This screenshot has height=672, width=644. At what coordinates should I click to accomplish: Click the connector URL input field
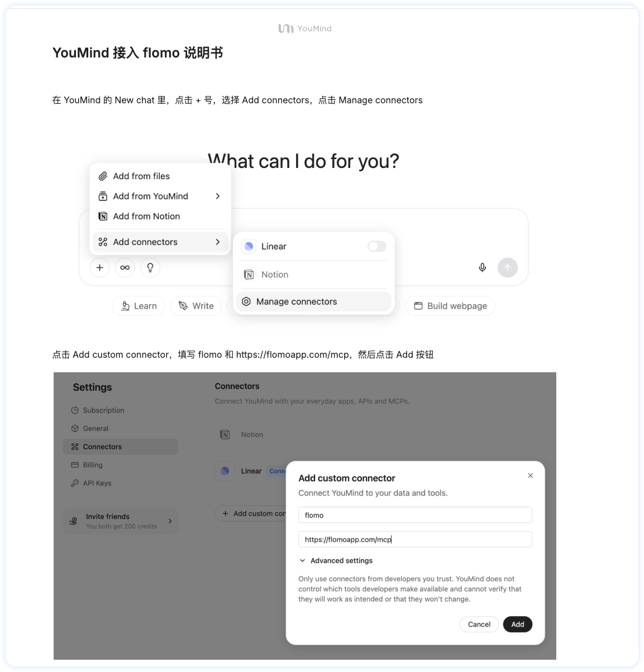415,539
